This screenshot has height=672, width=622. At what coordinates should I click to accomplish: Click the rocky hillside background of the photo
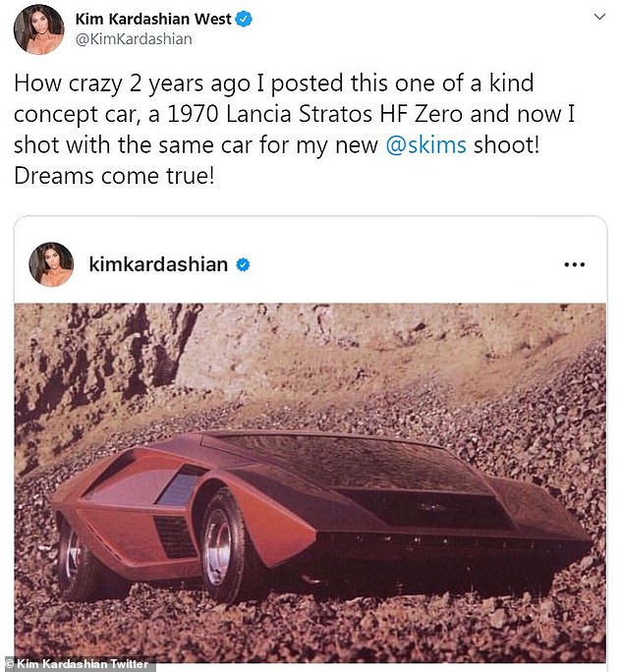[311, 360]
